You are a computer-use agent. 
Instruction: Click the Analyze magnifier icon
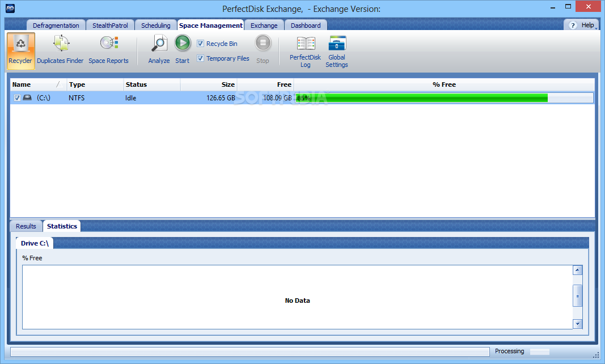click(159, 43)
